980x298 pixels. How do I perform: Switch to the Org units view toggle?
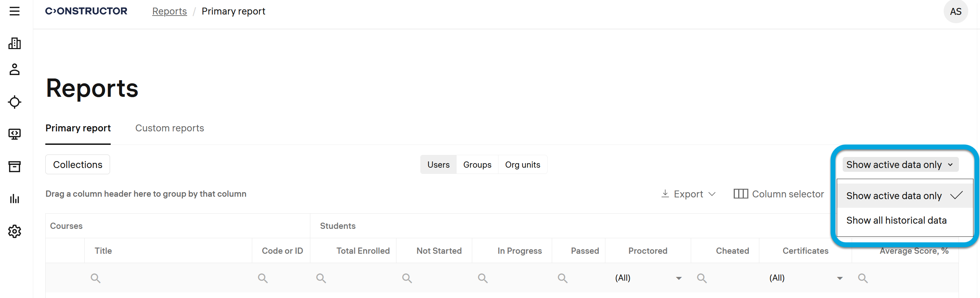pyautogui.click(x=522, y=165)
